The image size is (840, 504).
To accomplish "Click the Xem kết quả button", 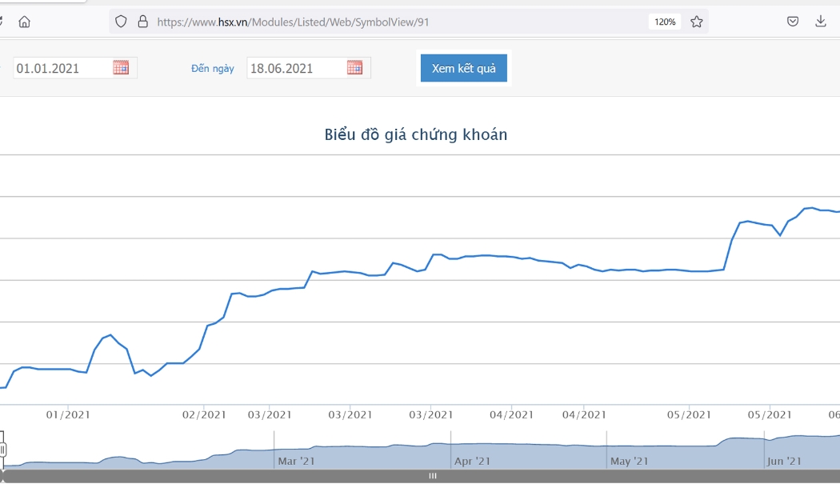I will pyautogui.click(x=463, y=68).
